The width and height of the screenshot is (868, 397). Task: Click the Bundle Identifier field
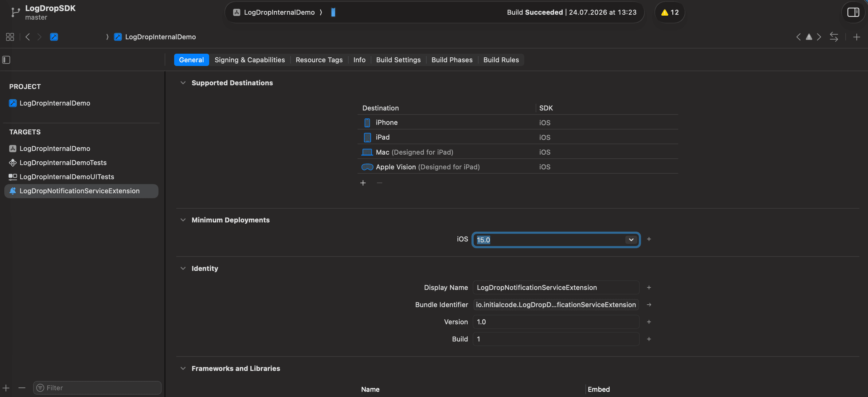pyautogui.click(x=556, y=304)
